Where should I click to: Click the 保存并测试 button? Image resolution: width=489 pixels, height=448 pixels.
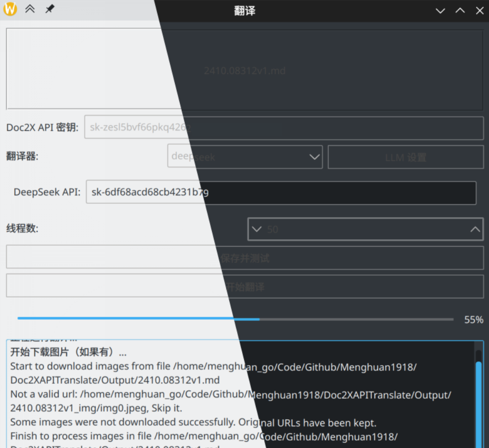[245, 258]
